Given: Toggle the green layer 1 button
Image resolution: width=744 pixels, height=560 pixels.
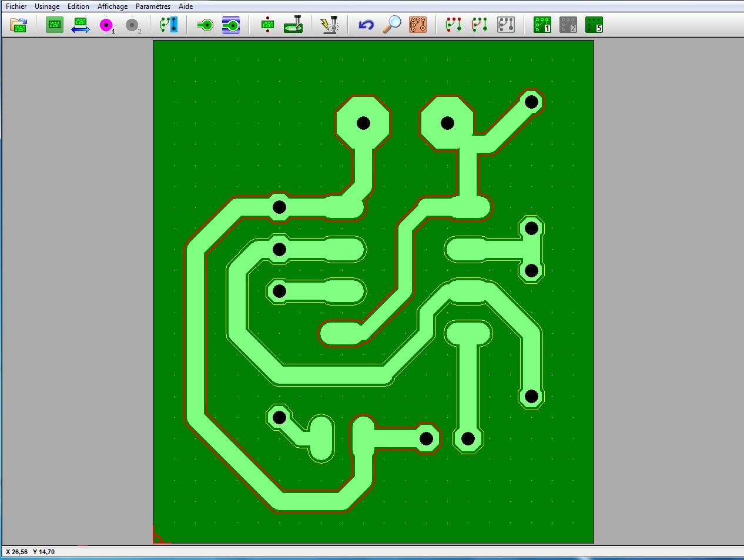Looking at the screenshot, I should pyautogui.click(x=542, y=25).
